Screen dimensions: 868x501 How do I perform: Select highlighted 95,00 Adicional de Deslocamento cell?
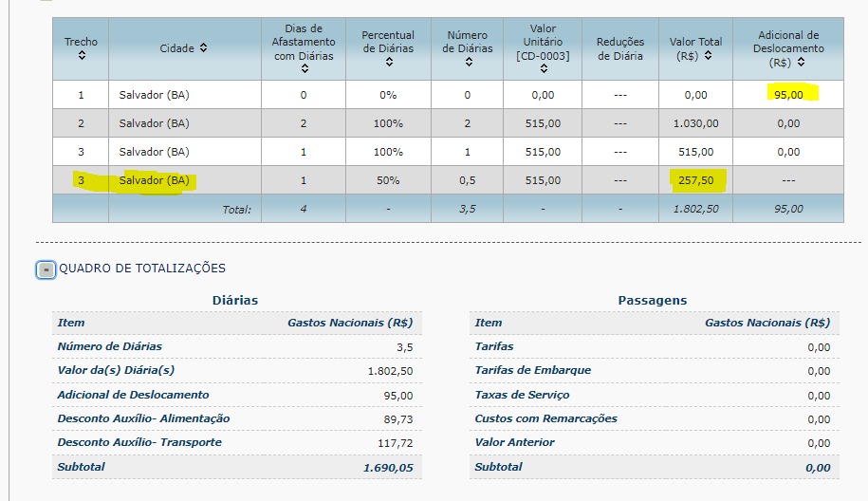pos(788,95)
